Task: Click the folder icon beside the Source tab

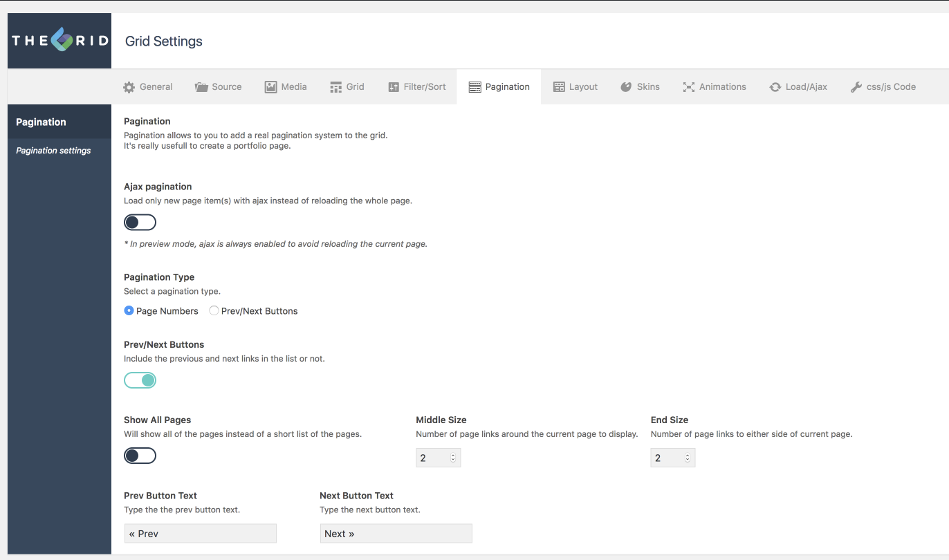Action: click(201, 87)
